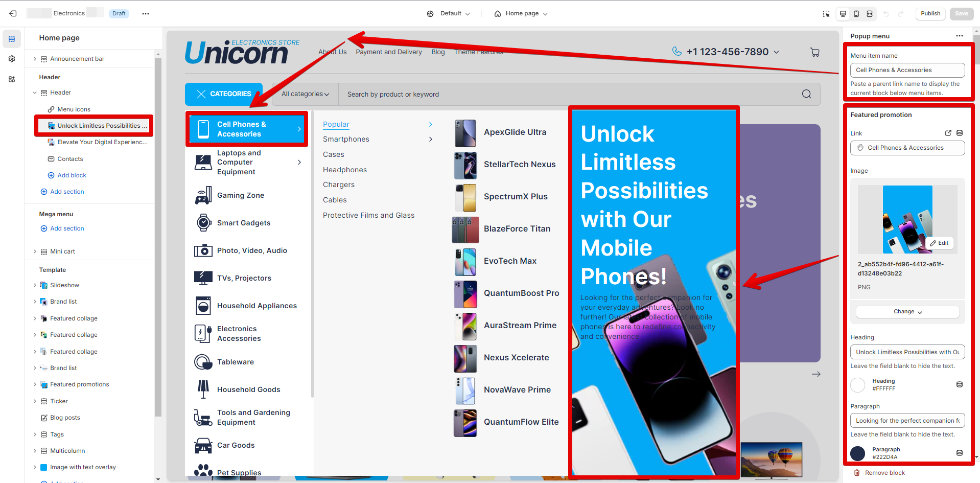Click the Publish button
This screenshot has height=483, width=980.
930,14
